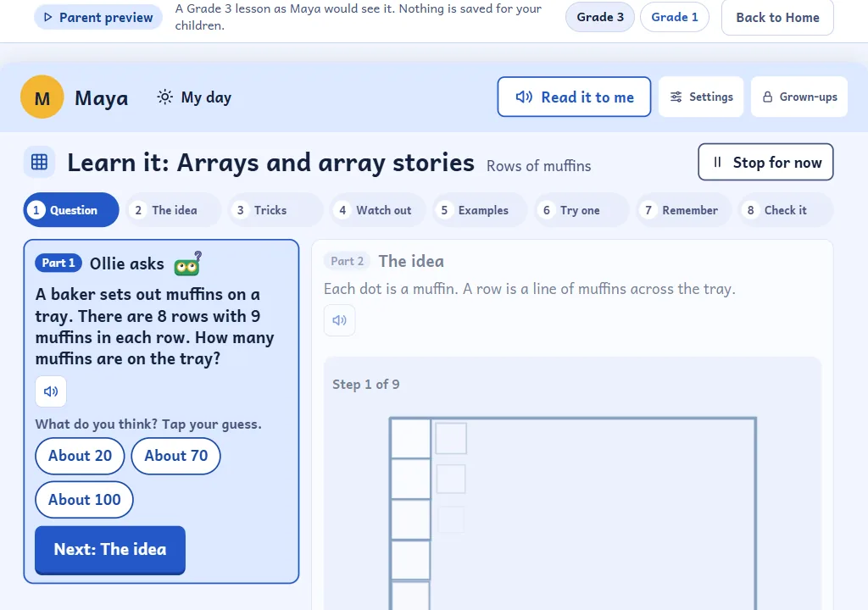Click The idea panel heading
Screen dimensions: 868x610
(411, 261)
